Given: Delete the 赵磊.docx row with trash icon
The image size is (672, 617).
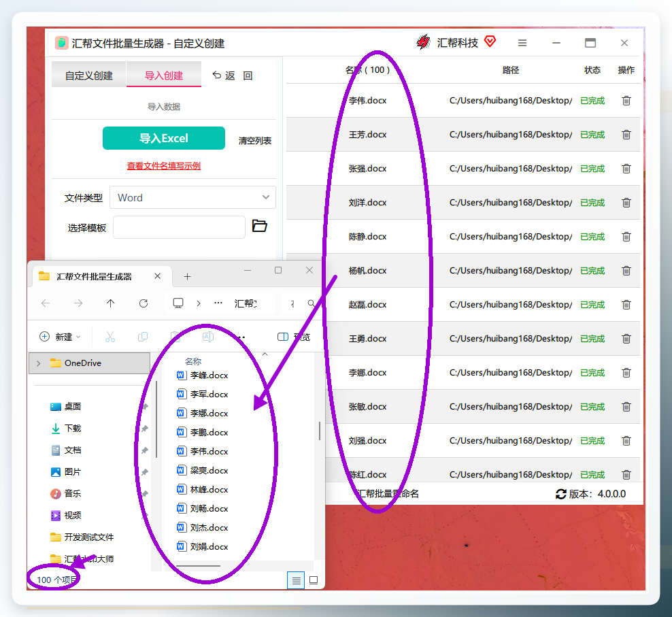Looking at the screenshot, I should 626,305.
